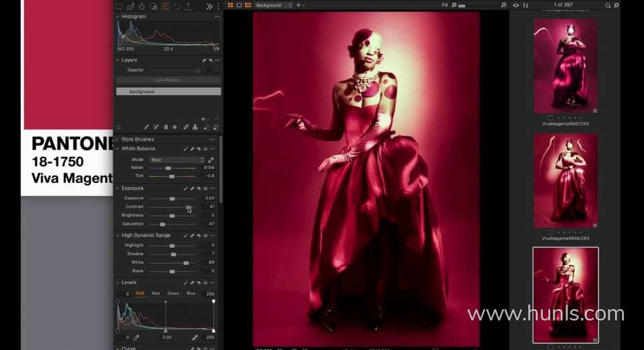Switch Levels to the Red channel tab
The height and width of the screenshot is (350, 644).
pos(156,293)
